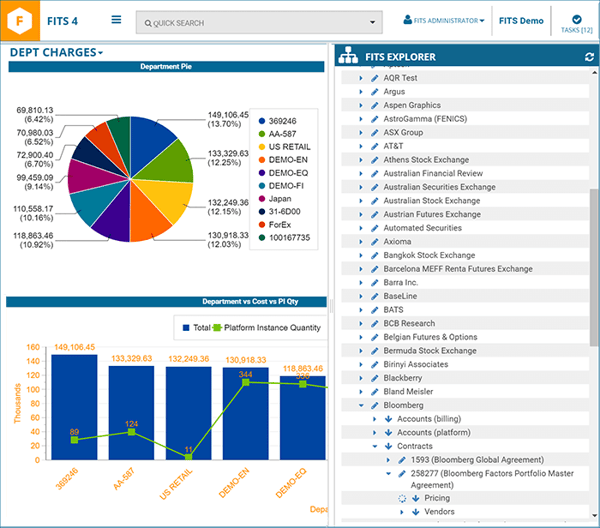The image size is (600, 528).
Task: Click the FITS Explorer hierarchy icon
Action: [x=348, y=55]
